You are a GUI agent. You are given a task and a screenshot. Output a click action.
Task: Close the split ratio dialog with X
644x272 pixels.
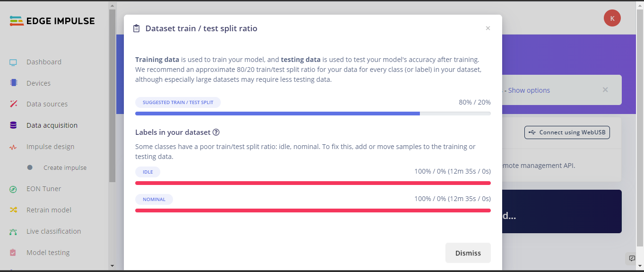(x=488, y=28)
